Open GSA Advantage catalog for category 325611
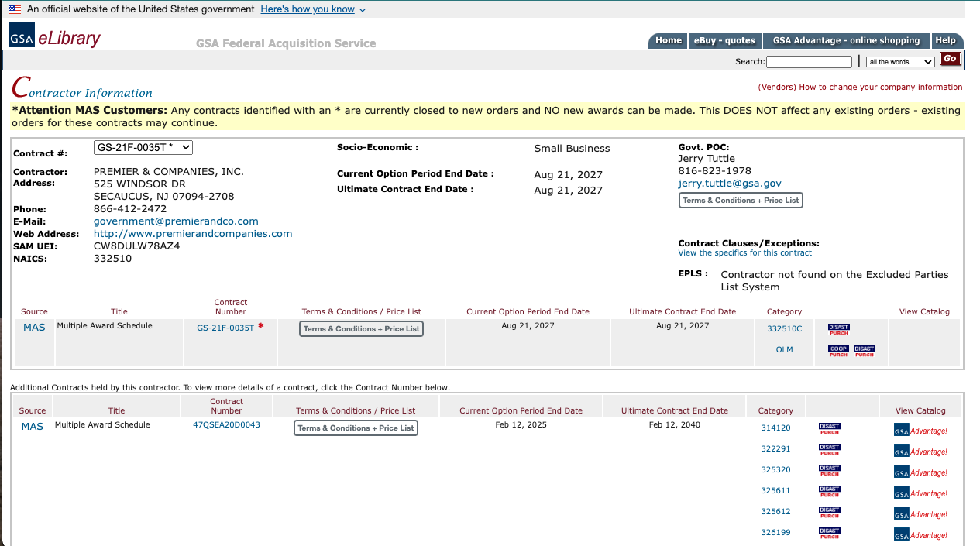Screen dimensions: 980x546 click(920, 493)
